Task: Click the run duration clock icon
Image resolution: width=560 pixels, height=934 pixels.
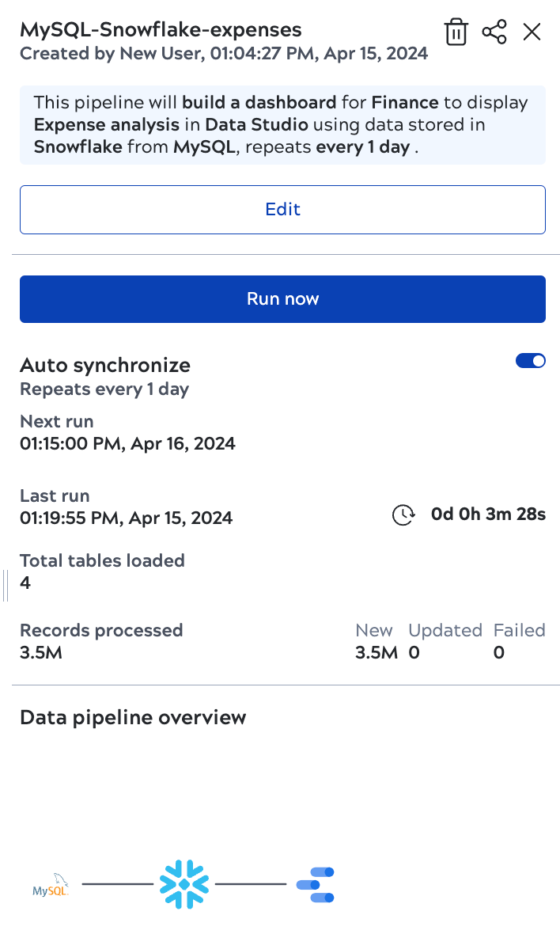Action: (x=403, y=514)
